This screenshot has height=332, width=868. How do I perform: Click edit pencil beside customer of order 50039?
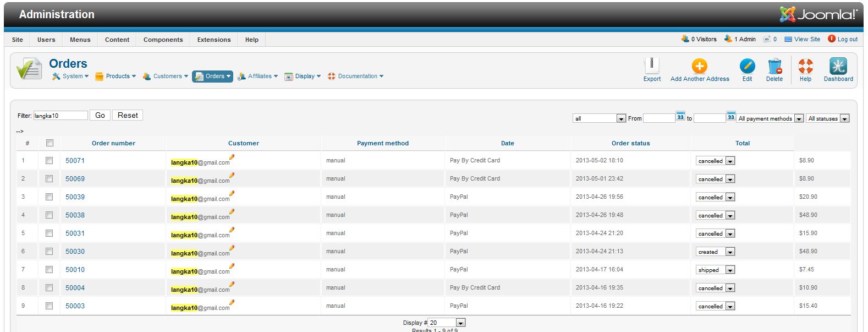[x=232, y=193]
